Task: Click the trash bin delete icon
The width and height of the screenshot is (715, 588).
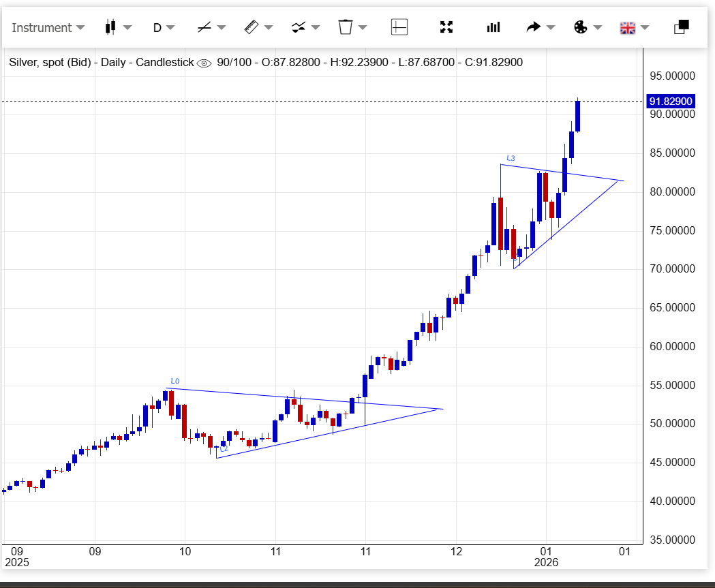Action: pyautogui.click(x=346, y=27)
